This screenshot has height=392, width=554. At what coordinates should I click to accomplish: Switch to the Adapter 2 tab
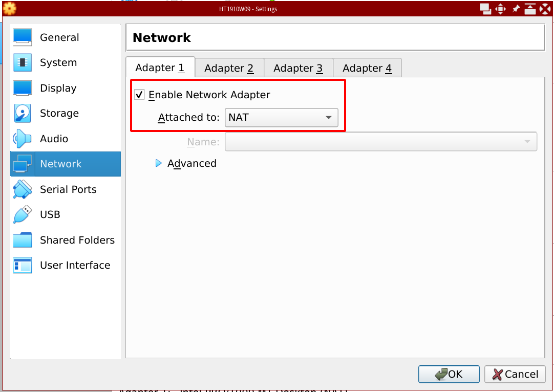click(229, 68)
